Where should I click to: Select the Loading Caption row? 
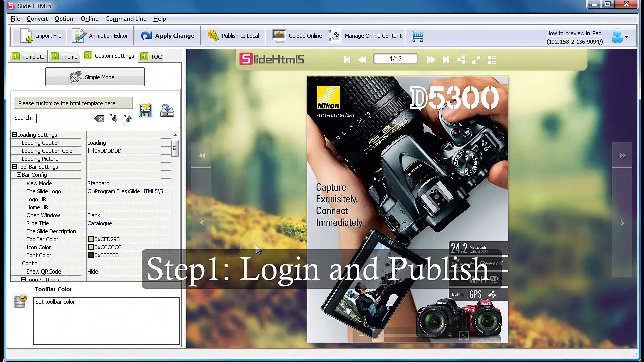pos(91,143)
